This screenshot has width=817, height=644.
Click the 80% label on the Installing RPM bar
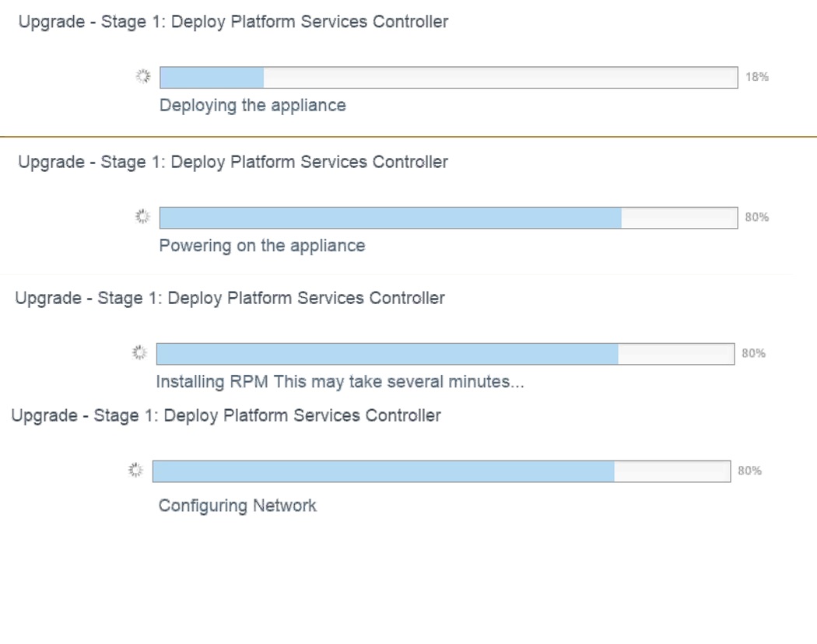click(753, 354)
